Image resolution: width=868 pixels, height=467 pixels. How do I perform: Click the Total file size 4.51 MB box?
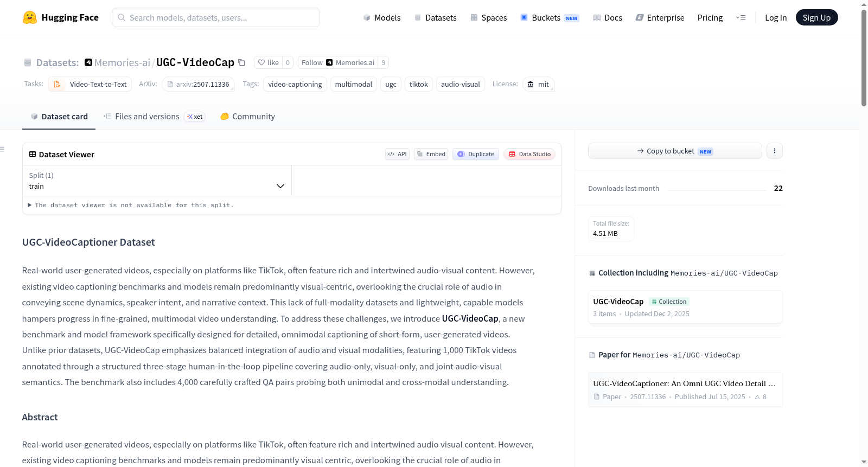611,228
